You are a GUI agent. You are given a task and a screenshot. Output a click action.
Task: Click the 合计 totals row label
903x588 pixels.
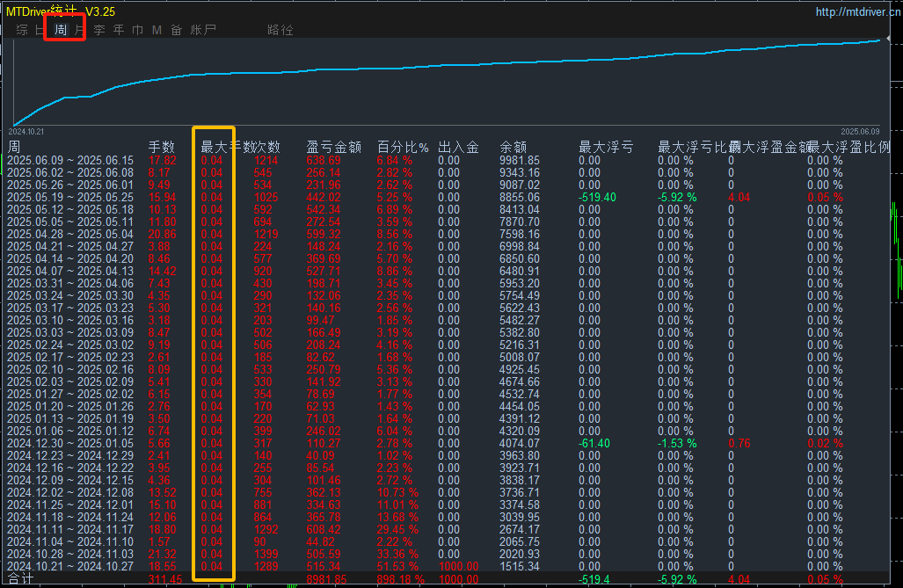click(x=21, y=579)
